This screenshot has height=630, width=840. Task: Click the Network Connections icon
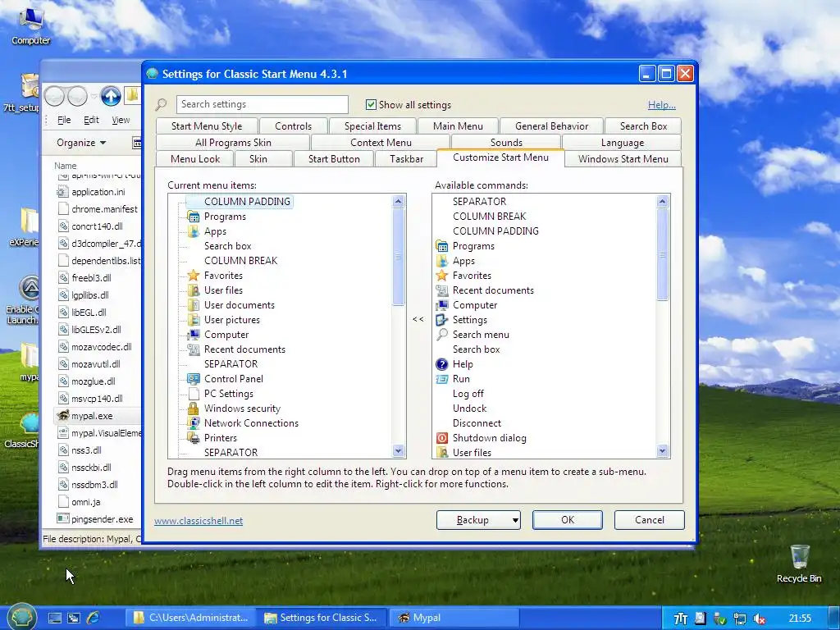tap(194, 422)
